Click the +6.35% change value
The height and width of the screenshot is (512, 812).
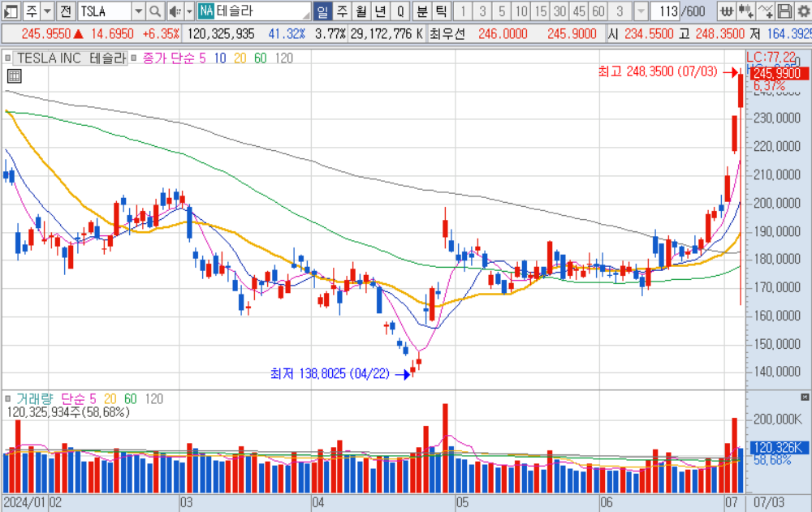pyautogui.click(x=161, y=34)
